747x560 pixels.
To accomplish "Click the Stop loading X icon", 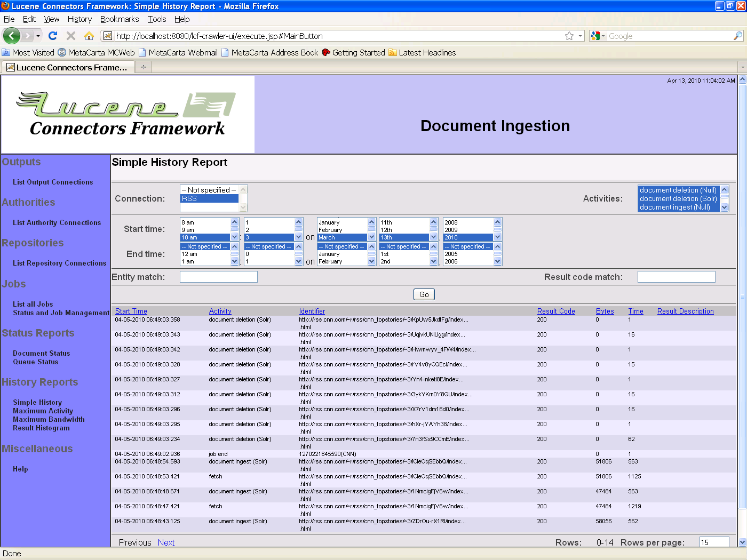I will coord(70,36).
